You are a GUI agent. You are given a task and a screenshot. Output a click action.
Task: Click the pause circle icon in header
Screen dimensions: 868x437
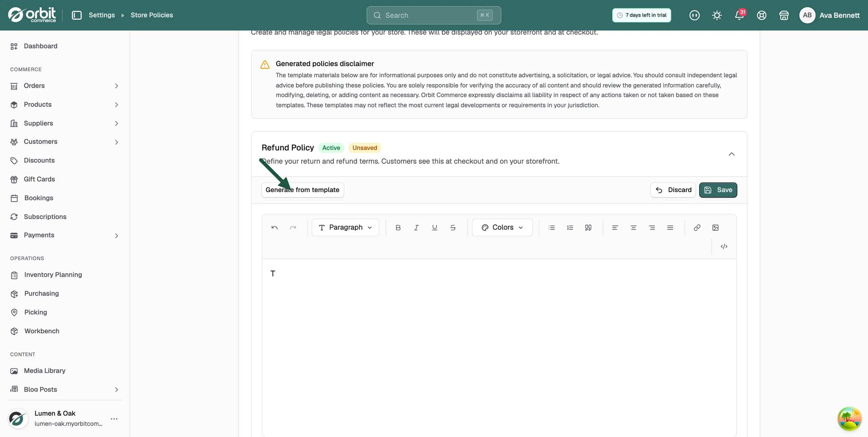coord(694,15)
